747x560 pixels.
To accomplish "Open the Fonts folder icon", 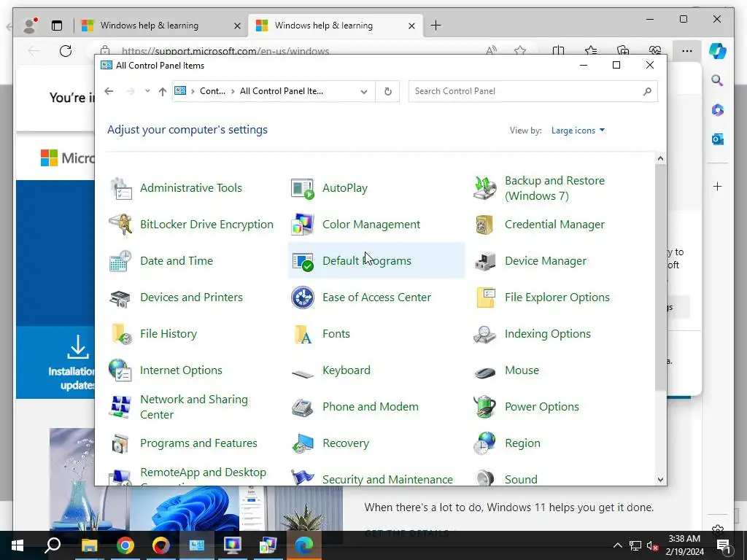I will pos(303,334).
